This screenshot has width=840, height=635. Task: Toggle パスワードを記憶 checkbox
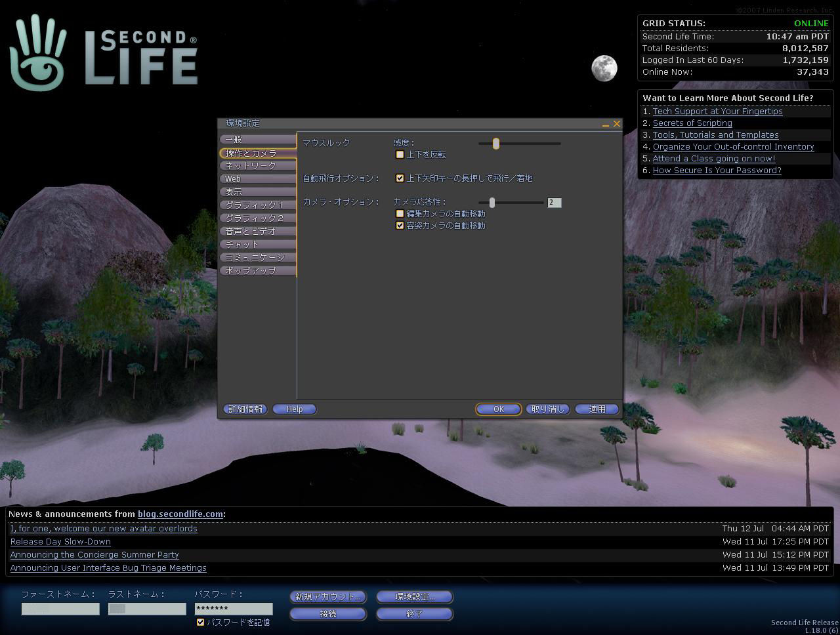point(200,623)
